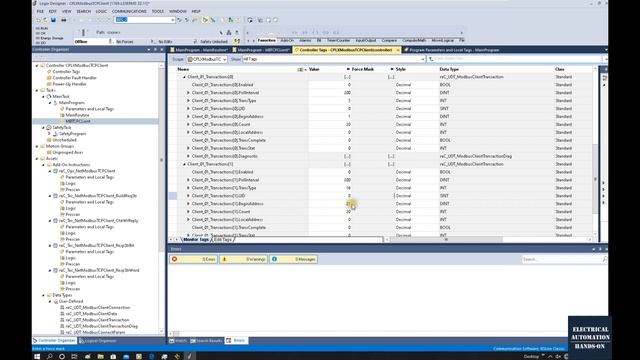Expand the SafetyProgram node
This screenshot has height=360, width=640.
tap(50, 133)
